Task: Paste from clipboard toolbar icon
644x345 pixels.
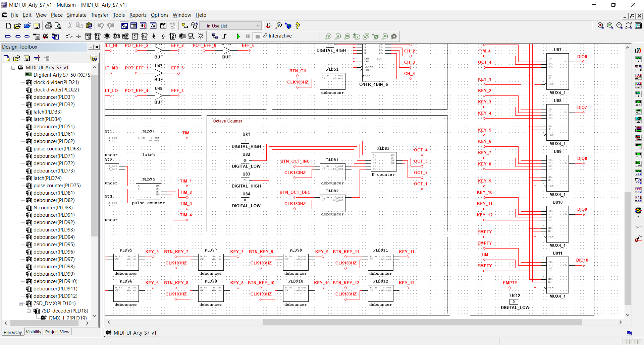Action: [89, 26]
